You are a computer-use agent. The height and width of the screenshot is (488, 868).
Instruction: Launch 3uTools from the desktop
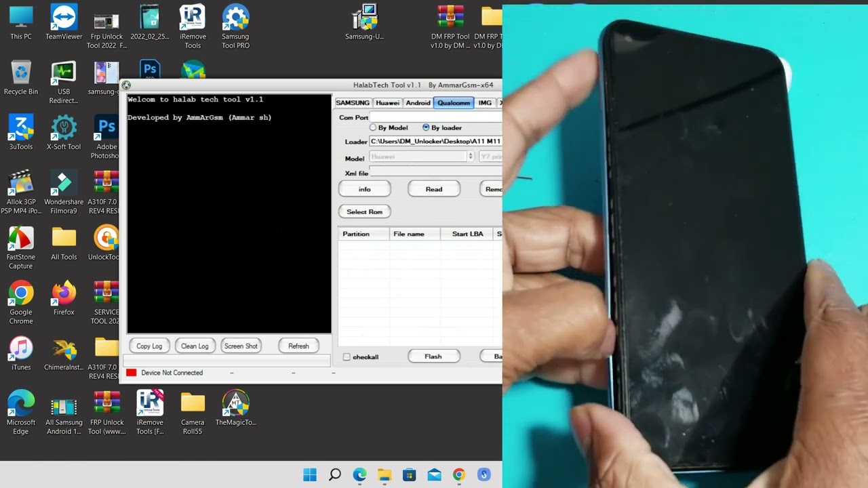(x=21, y=133)
